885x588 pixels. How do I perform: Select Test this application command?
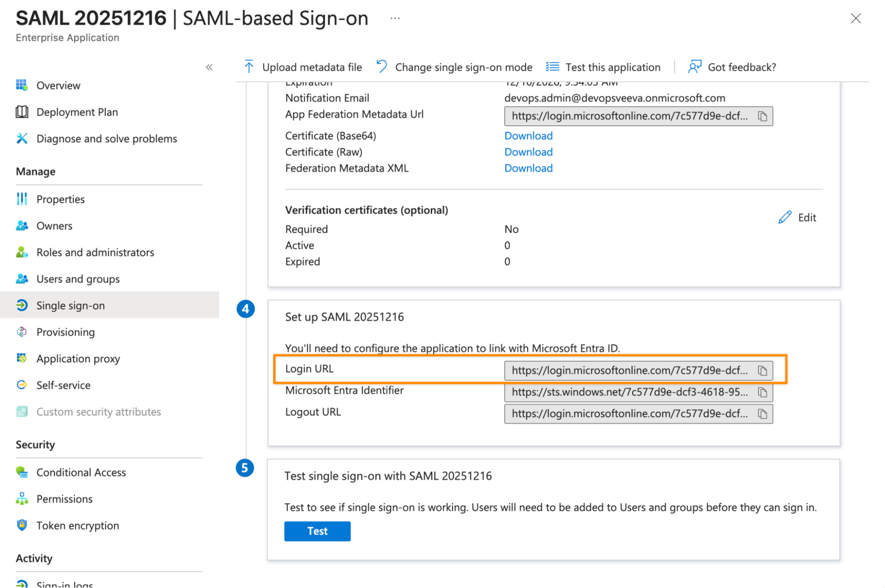[613, 67]
